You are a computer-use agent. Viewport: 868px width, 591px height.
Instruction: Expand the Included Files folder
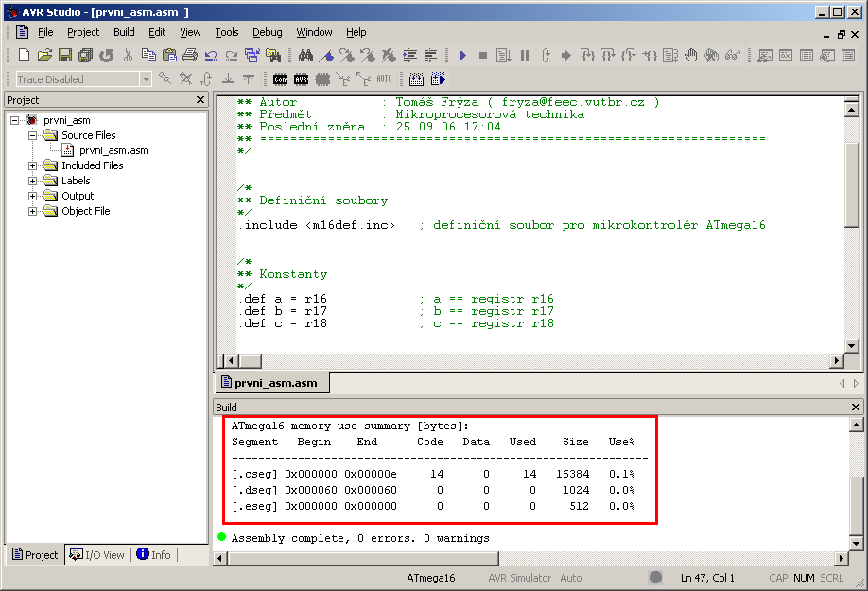33,165
